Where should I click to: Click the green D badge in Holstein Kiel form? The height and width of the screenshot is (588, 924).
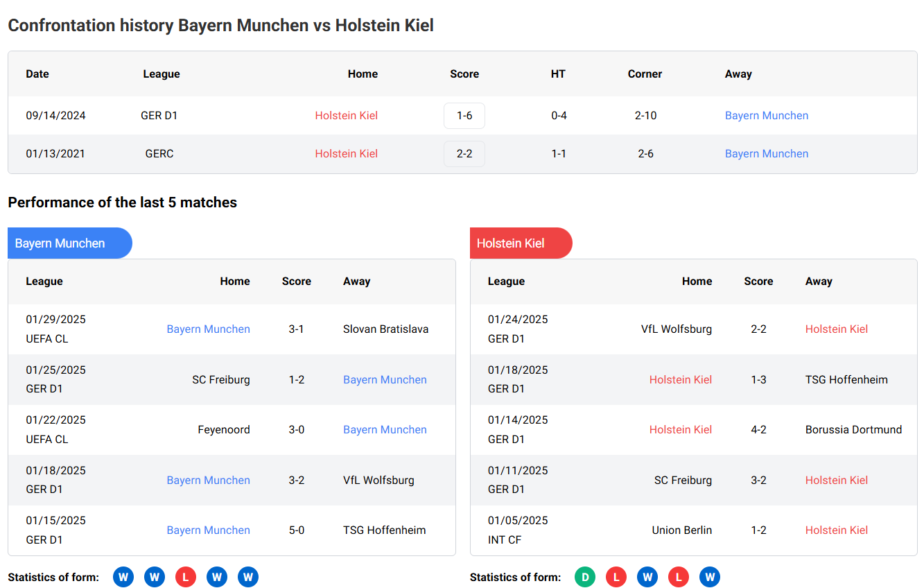584,577
